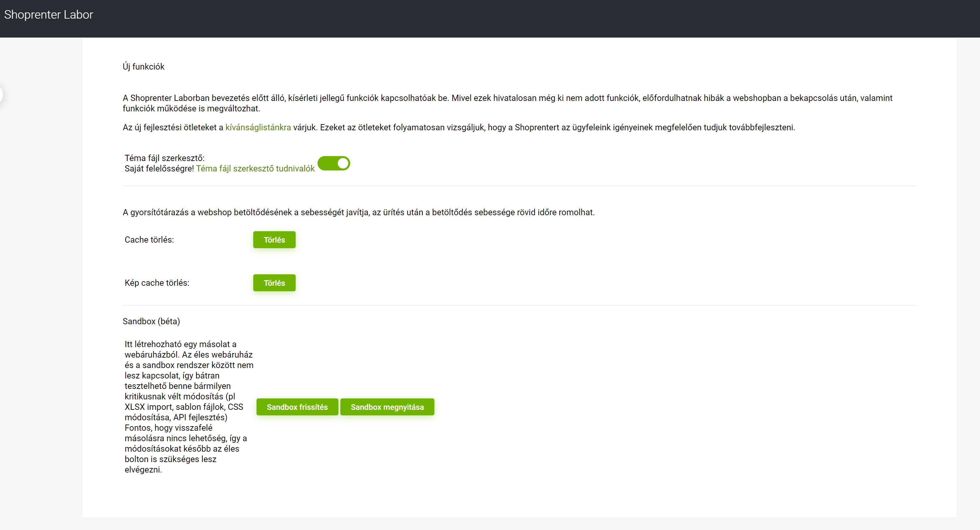
Task: Click the round button at left edge
Action: pos(1,94)
